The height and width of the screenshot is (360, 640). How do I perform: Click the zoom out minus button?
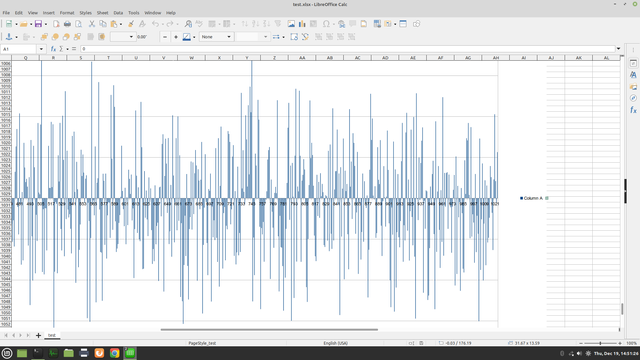pyautogui.click(x=581, y=343)
